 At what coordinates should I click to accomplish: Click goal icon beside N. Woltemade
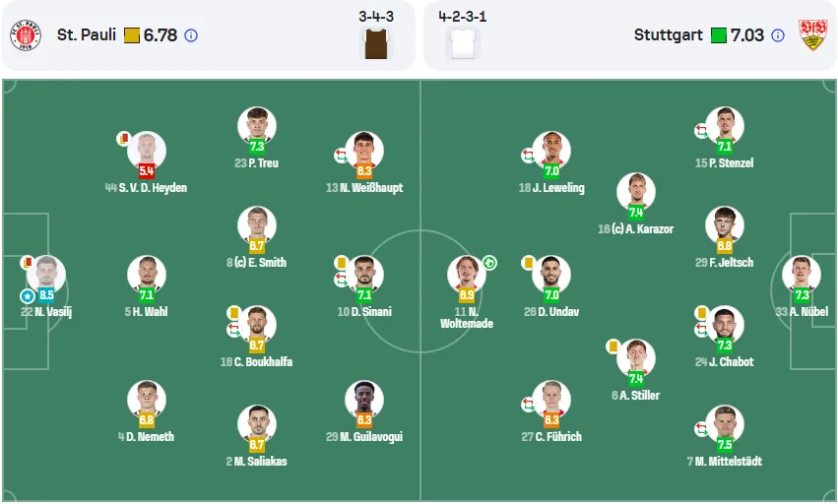(x=489, y=263)
